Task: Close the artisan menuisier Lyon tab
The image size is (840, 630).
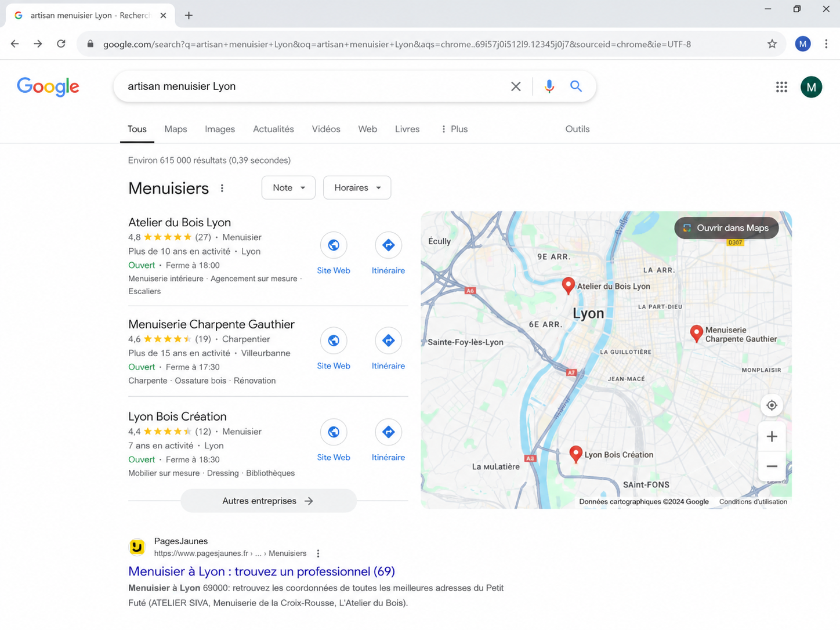Action: coord(163,16)
